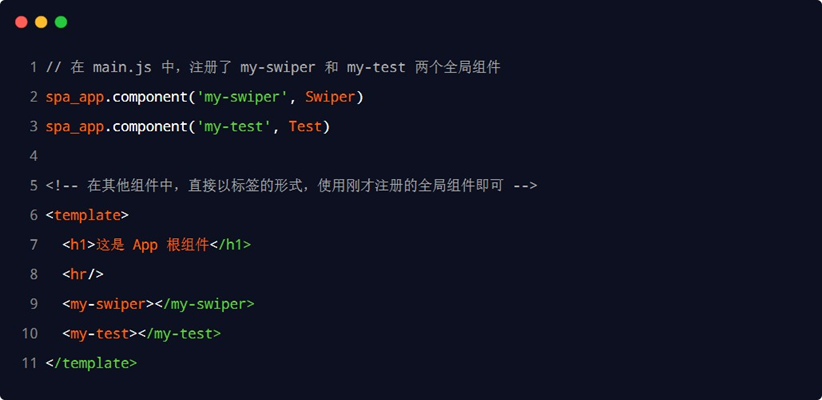The image size is (822, 400).
Task: Click the green maximize dot
Action: point(61,22)
